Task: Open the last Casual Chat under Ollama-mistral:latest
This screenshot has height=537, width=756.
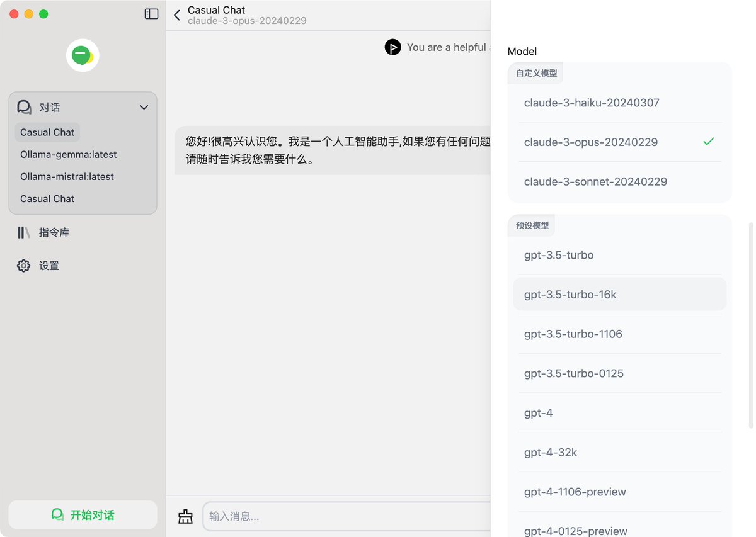Action: (x=47, y=198)
